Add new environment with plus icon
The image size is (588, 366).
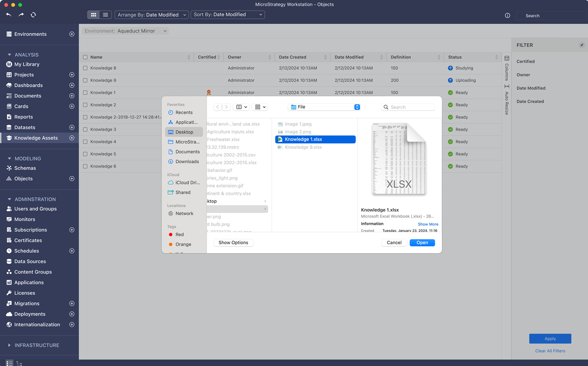pyautogui.click(x=72, y=34)
